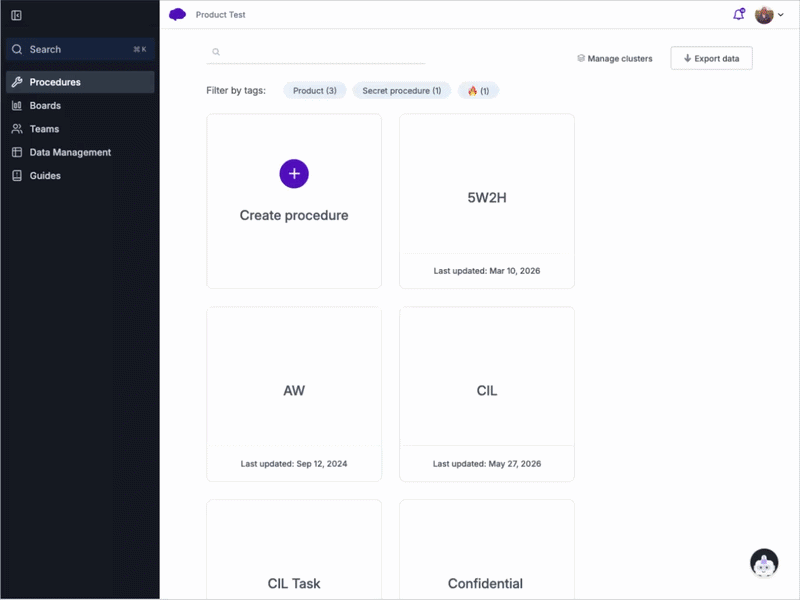This screenshot has width=800, height=600.
Task: Click the Create procedure card
Action: [294, 201]
